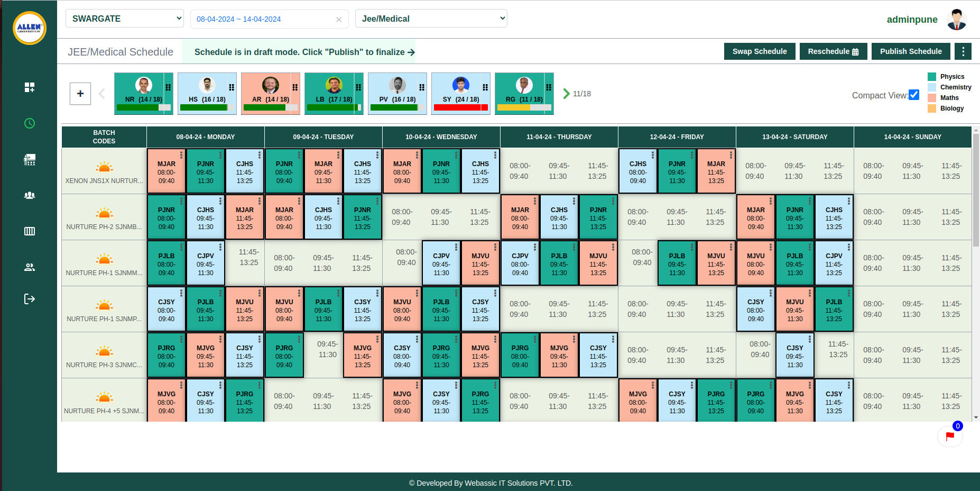Grab the drag handle on SY faculty card
This screenshot has height=491, width=980.
pyautogui.click(x=485, y=87)
